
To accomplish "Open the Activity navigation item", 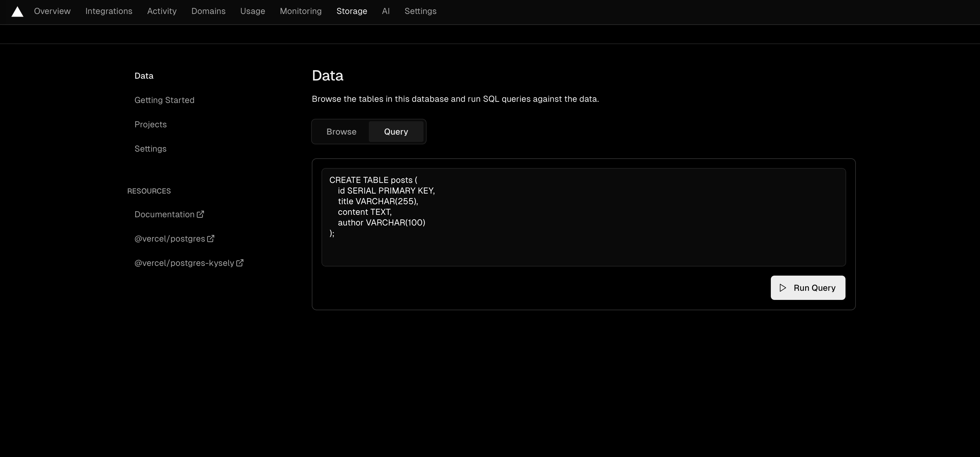I will click(162, 12).
